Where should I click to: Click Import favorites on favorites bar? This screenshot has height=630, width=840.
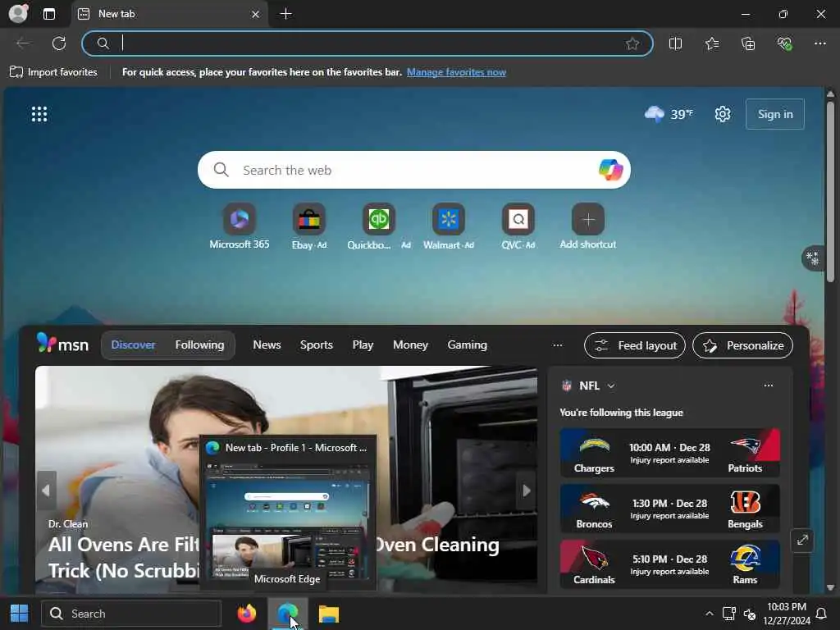pos(53,72)
